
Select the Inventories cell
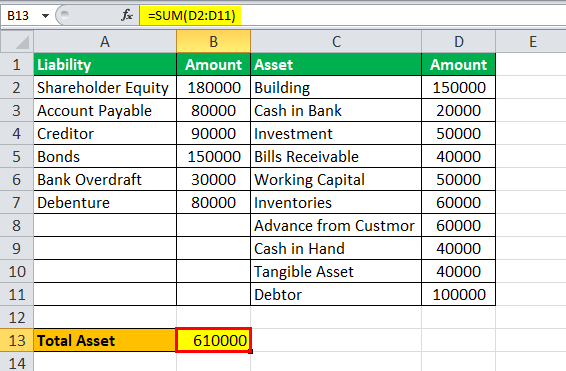pos(336,202)
